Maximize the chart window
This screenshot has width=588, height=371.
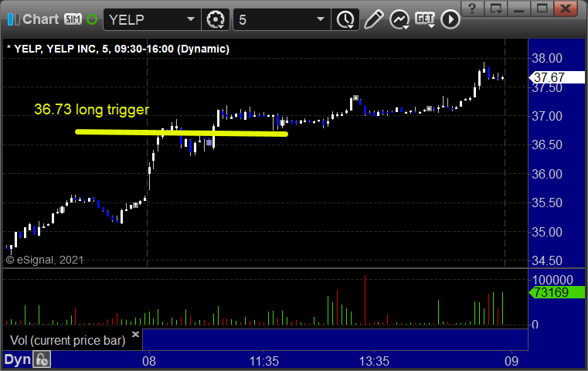pyautogui.click(x=542, y=8)
